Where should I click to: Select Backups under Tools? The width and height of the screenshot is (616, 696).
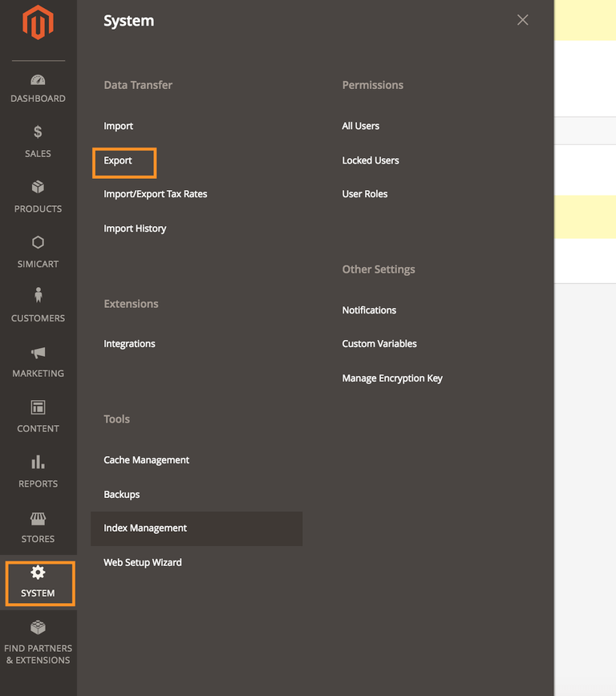click(x=122, y=495)
